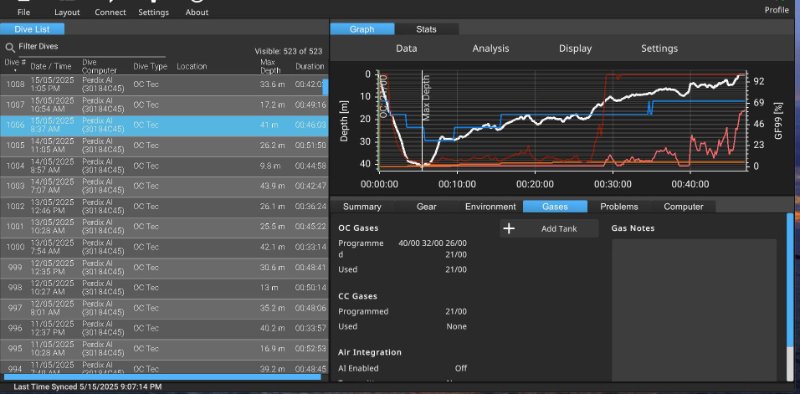Select dive 1008 in the dive list
This screenshot has height=394, width=800.
pos(163,84)
